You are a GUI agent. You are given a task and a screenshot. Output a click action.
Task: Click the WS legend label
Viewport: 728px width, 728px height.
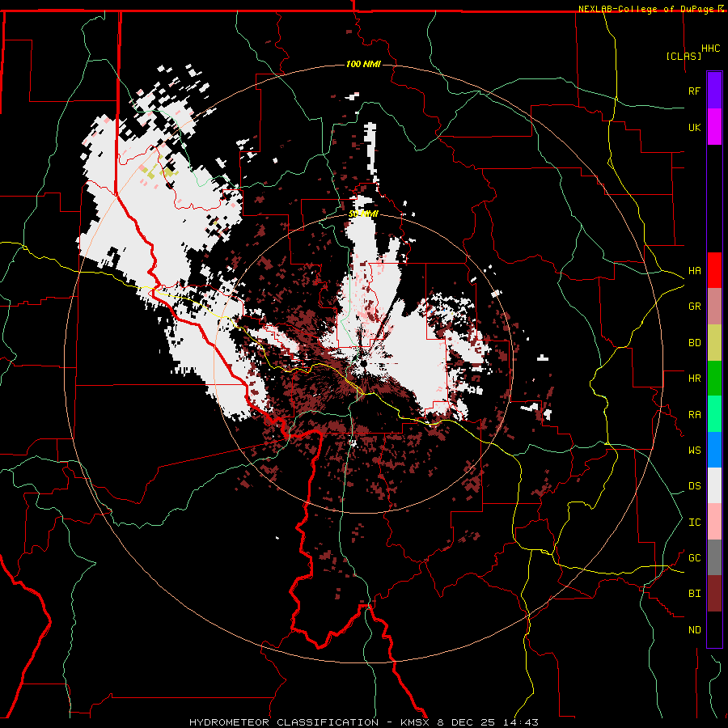click(694, 451)
